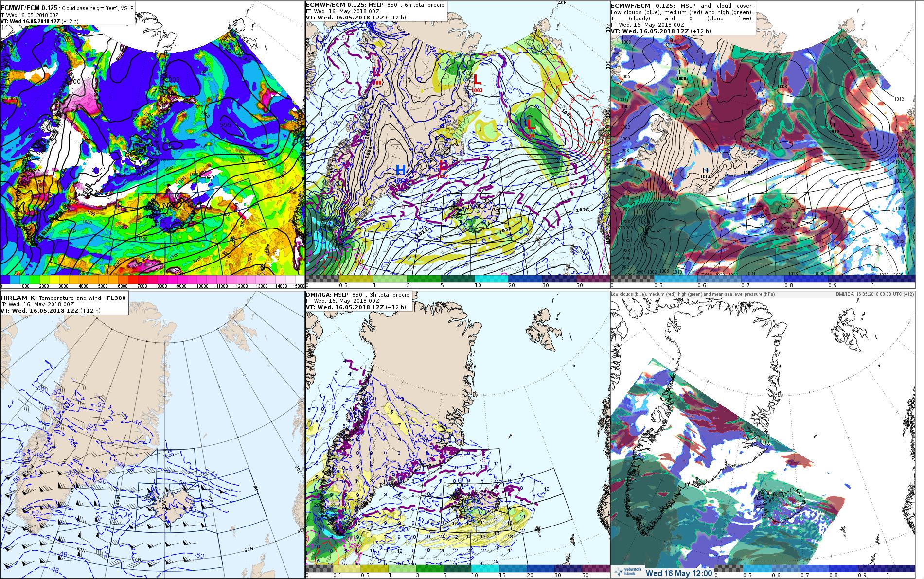Select the olive 0.5 swatch in 6h precip legend
Image resolution: width=924 pixels, height=579 pixels.
(x=355, y=279)
